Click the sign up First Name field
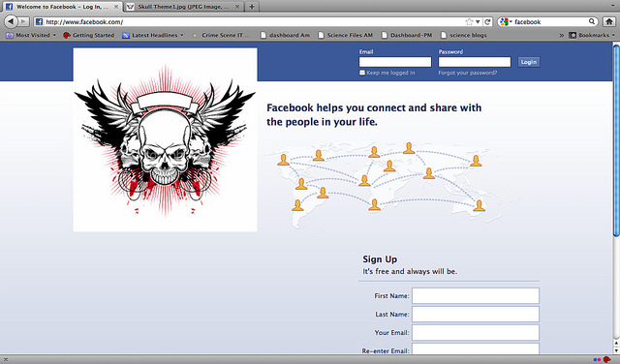 click(476, 295)
